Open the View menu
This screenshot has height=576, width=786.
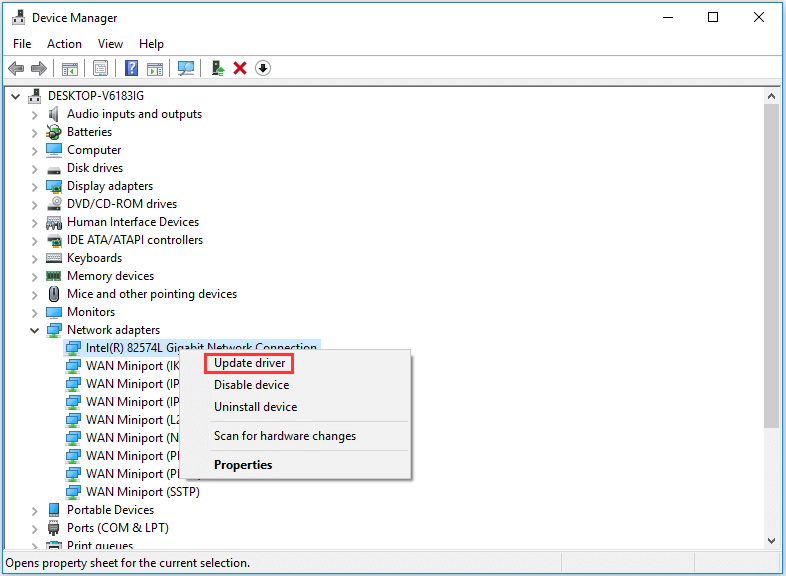(x=110, y=44)
